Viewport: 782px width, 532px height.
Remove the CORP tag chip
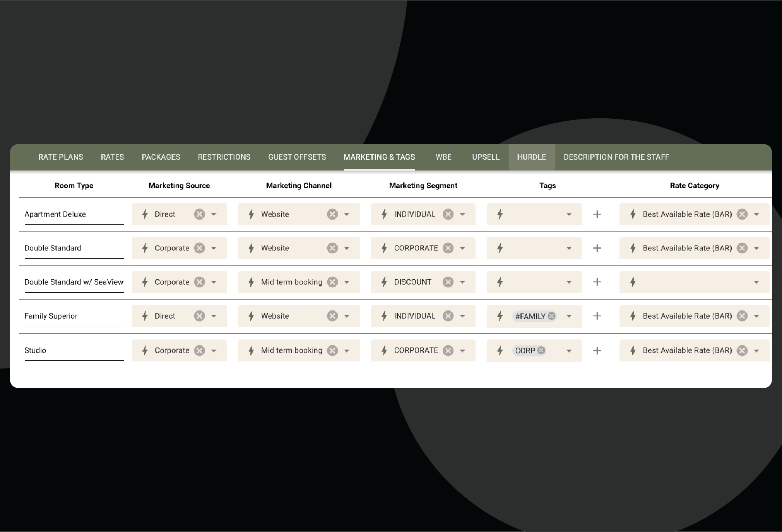tap(541, 350)
